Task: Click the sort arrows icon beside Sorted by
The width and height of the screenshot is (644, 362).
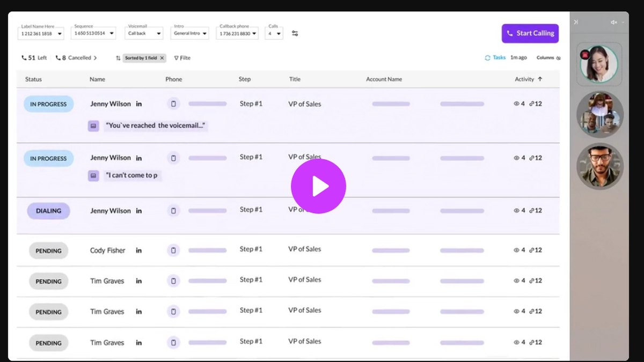Action: [118, 58]
